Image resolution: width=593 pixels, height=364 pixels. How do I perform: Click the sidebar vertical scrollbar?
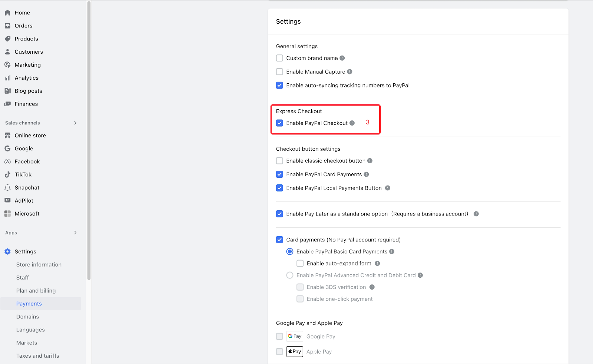(x=89, y=141)
